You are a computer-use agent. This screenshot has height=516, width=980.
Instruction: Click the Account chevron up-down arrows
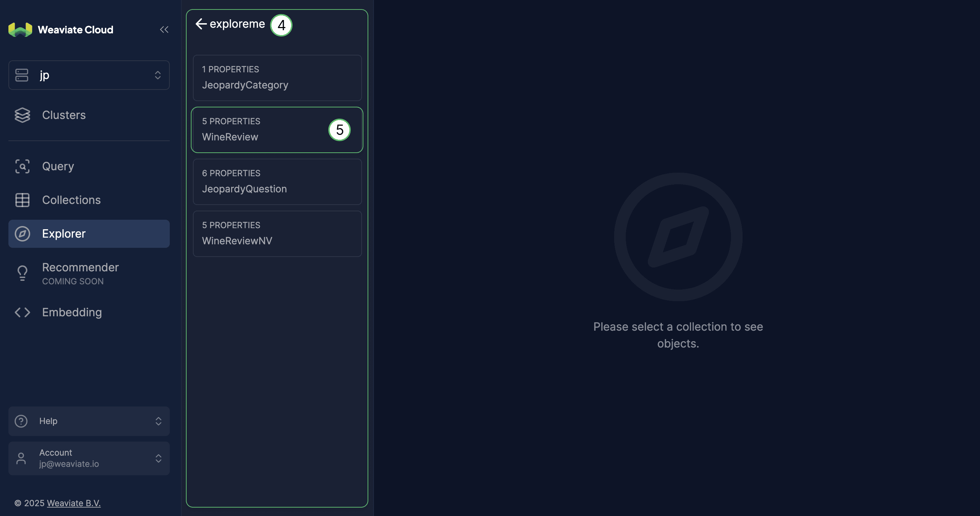[x=158, y=458]
